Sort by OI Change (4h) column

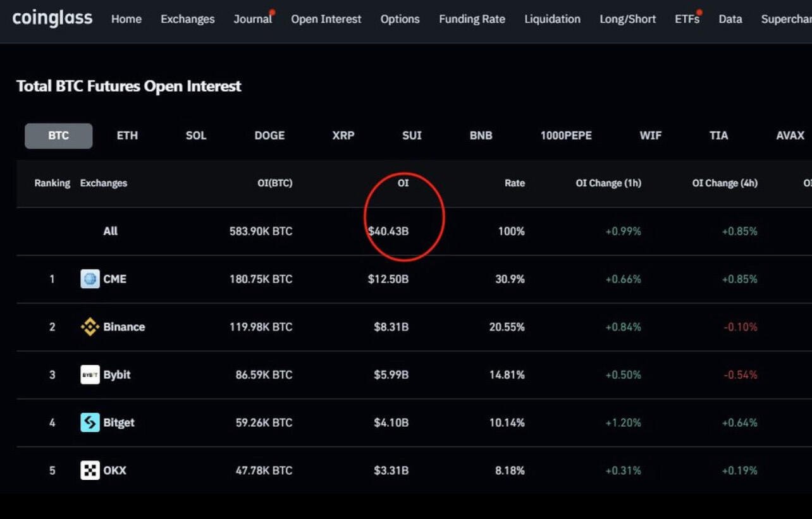[x=725, y=183]
